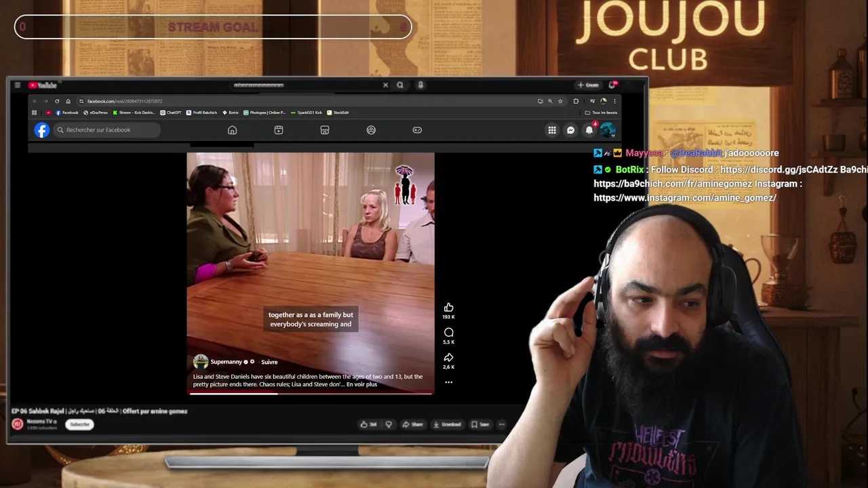The image size is (868, 488).
Task: Like the YouTube video
Action: [369, 424]
